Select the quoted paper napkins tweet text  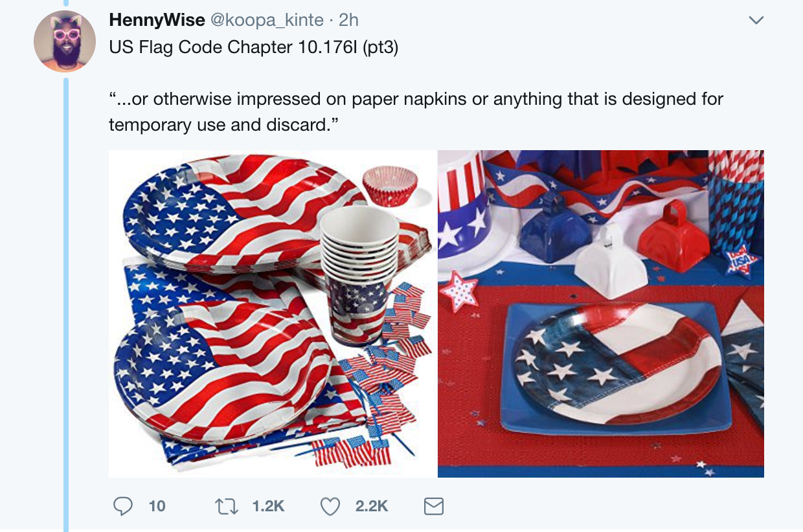(415, 111)
